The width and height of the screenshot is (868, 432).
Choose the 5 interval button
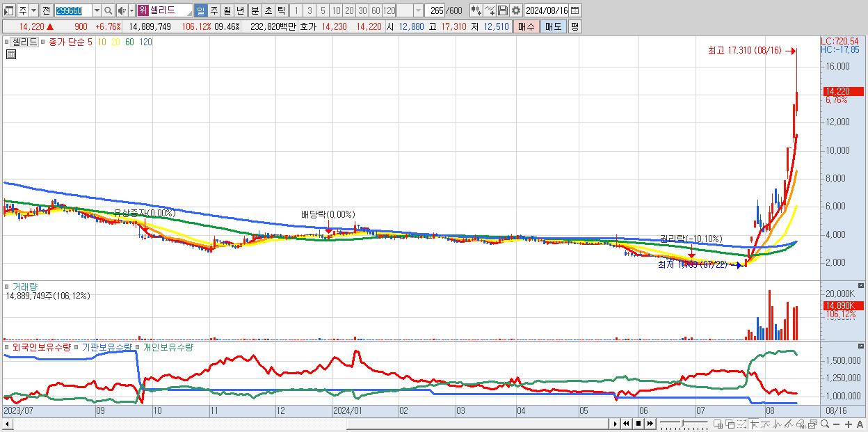[323, 10]
